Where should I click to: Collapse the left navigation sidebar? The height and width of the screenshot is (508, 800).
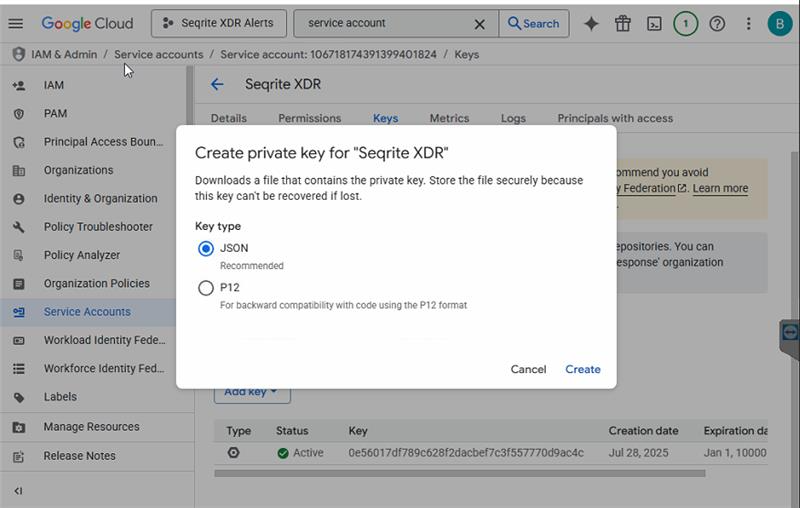click(18, 491)
